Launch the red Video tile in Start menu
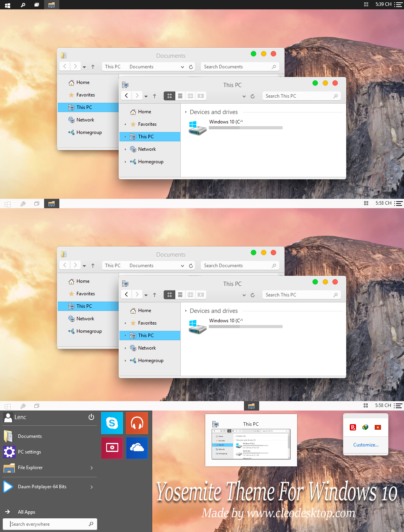This screenshot has width=404, height=532. click(x=112, y=448)
